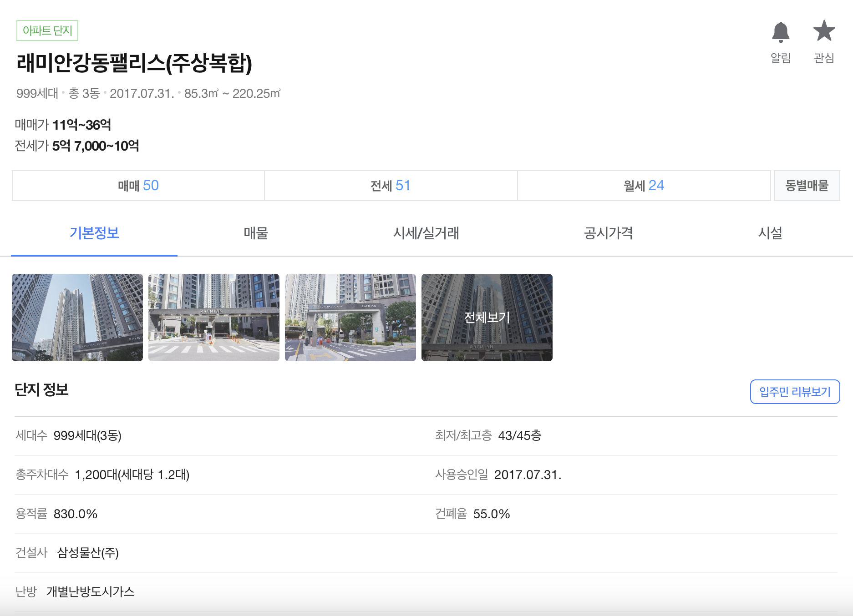
Task: Open the 월세 24 listings tab
Action: click(x=644, y=186)
